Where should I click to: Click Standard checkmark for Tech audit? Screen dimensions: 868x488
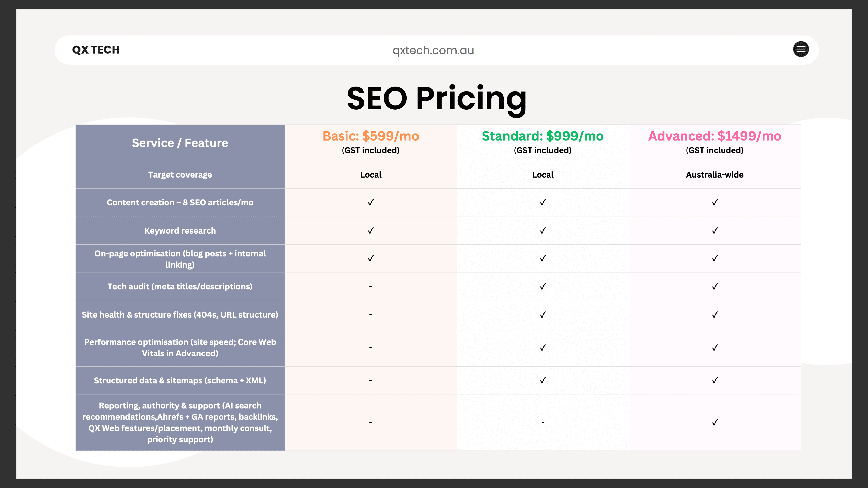pos(542,287)
